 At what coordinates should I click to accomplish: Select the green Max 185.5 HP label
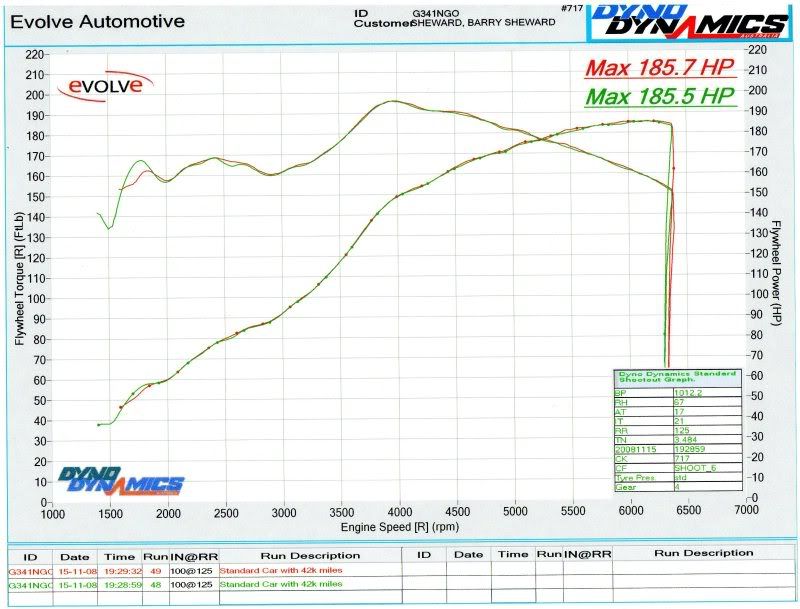660,97
